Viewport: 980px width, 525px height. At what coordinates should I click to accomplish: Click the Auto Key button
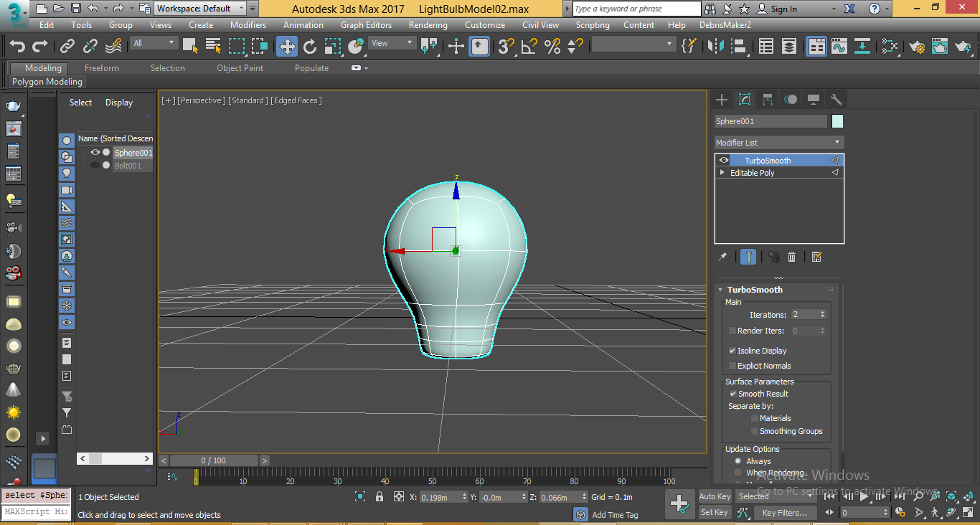tap(715, 496)
